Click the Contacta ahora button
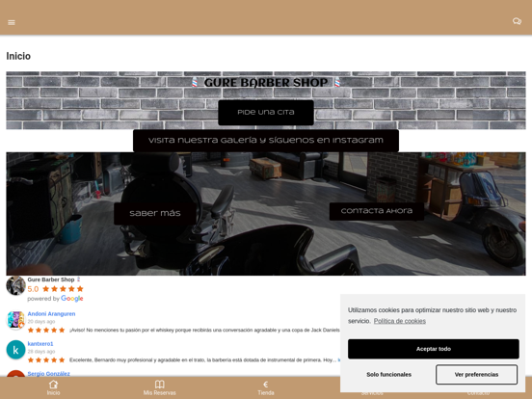Screen dimensions: 532x399 coord(377,211)
